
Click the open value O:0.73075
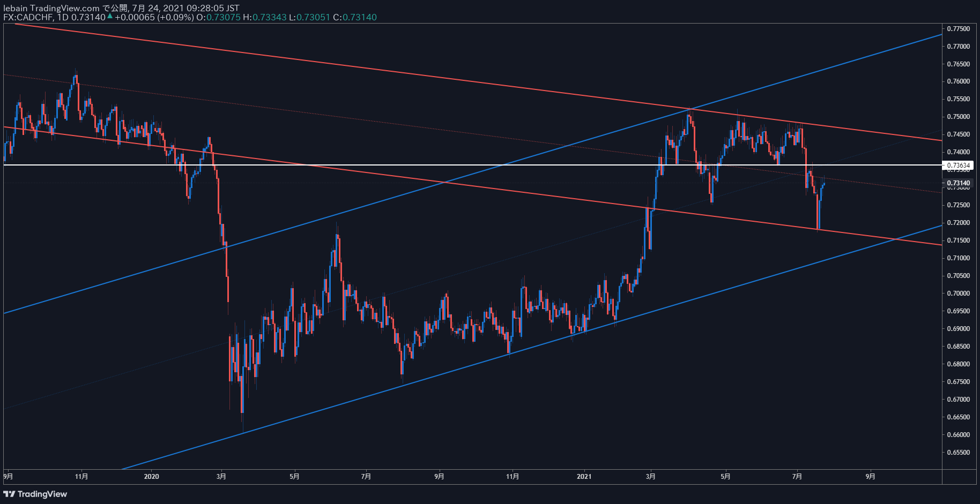219,17
